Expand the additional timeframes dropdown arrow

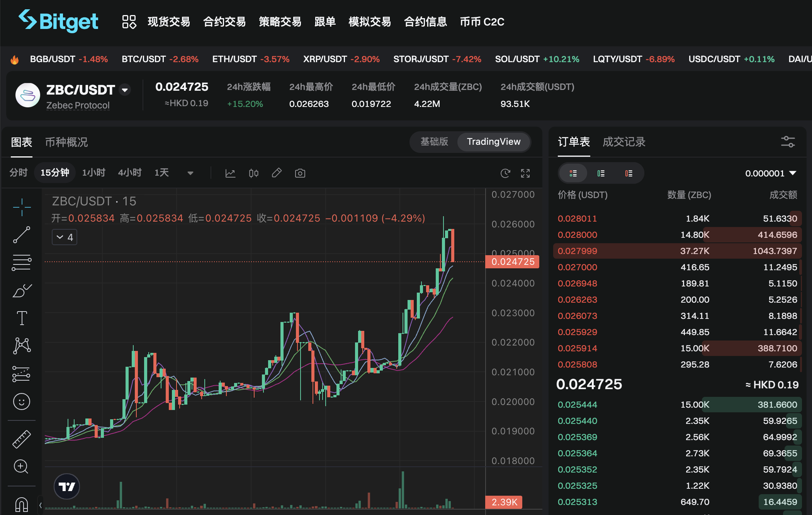(190, 173)
